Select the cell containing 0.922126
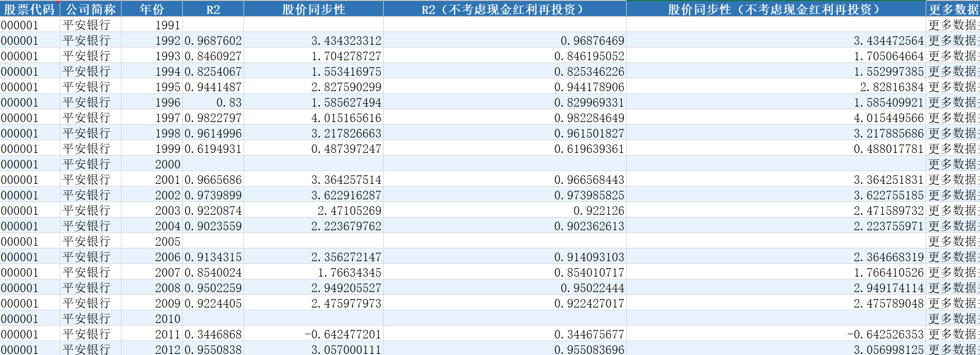 click(598, 211)
